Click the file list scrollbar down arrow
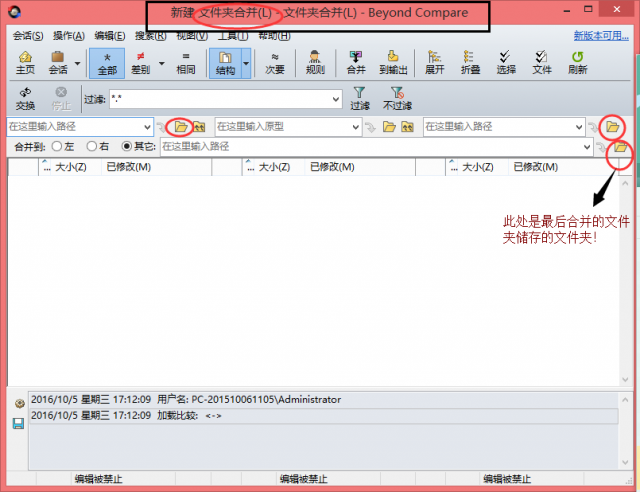The height and width of the screenshot is (492, 640). [625, 379]
